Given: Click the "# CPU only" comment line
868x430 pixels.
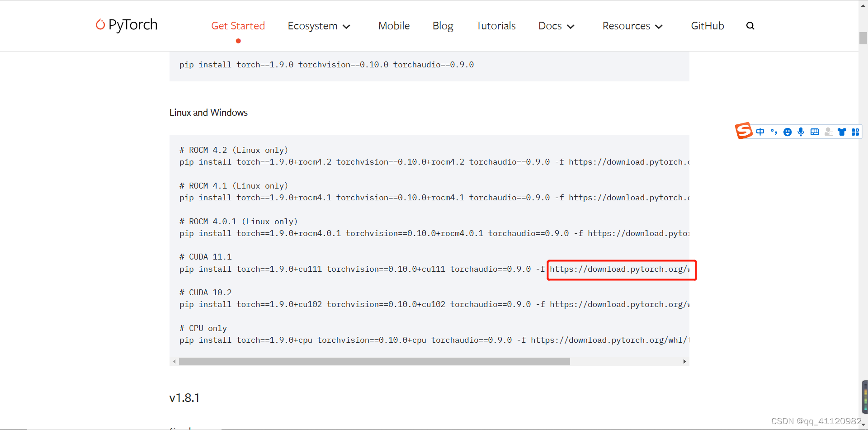Looking at the screenshot, I should point(203,328).
